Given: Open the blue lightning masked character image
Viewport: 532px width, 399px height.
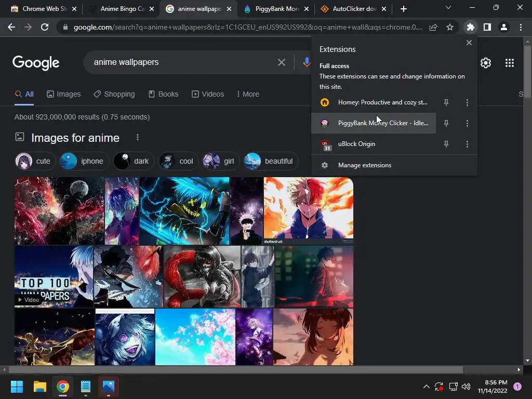Looking at the screenshot, I should click(184, 211).
